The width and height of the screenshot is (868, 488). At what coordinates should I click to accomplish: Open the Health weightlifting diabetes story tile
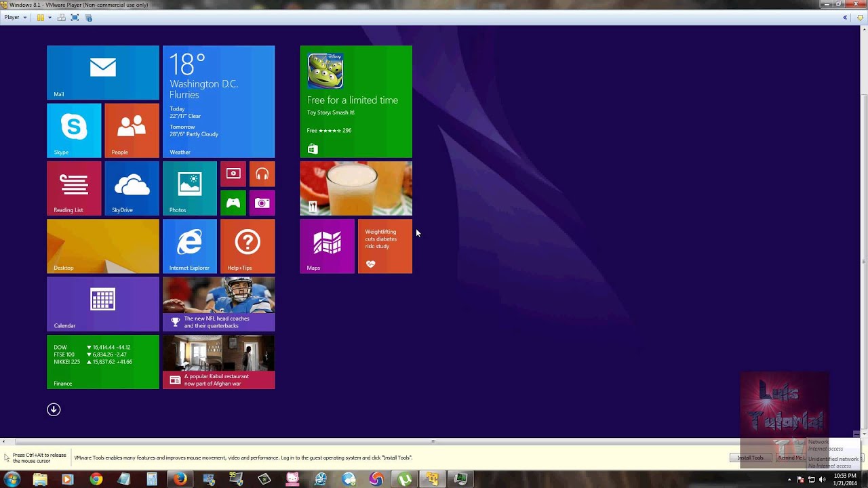click(385, 246)
